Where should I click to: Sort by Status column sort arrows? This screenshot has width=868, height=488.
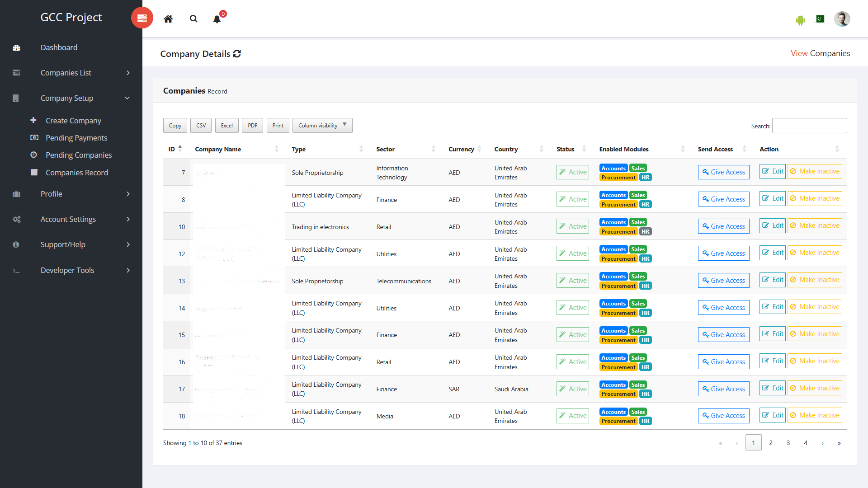point(584,149)
